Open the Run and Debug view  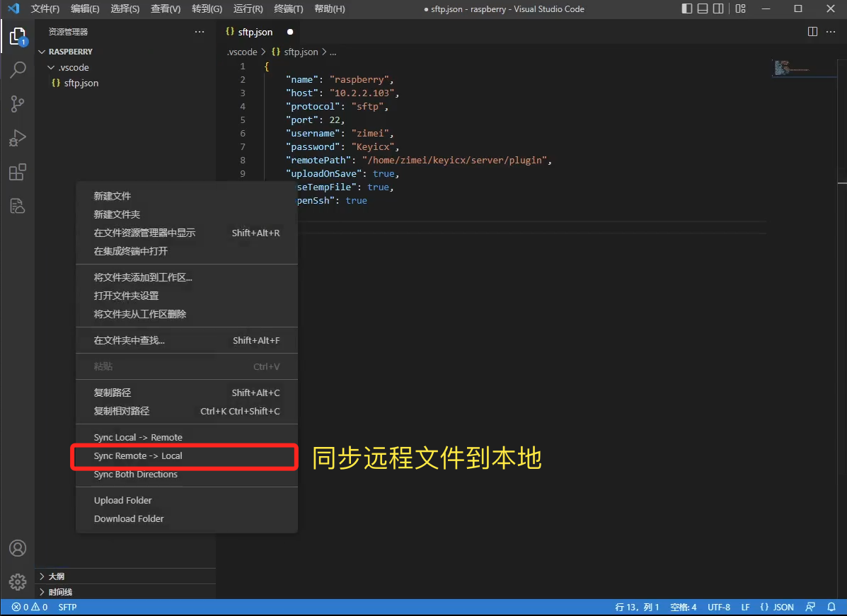tap(17, 138)
